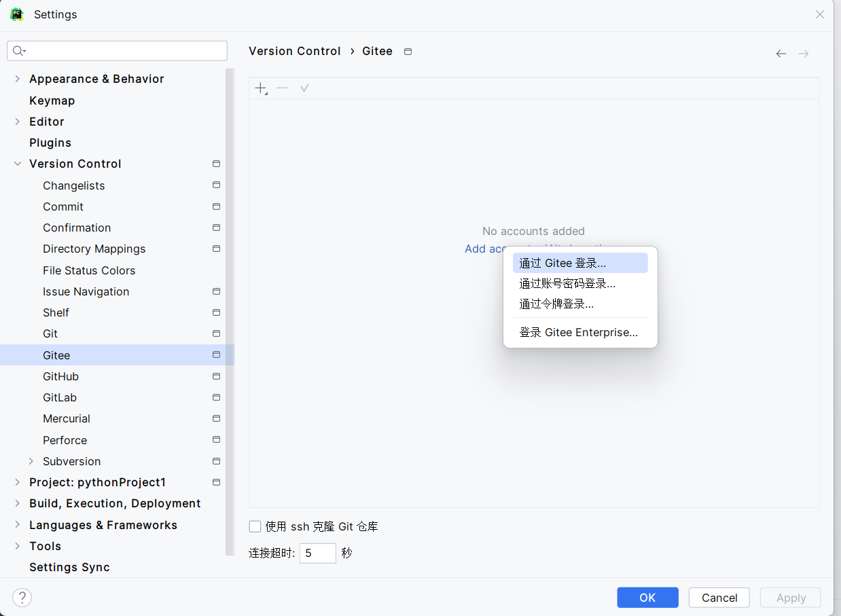The image size is (841, 616).
Task: Click project settings icon next to Issue Navigation
Action: click(x=216, y=291)
